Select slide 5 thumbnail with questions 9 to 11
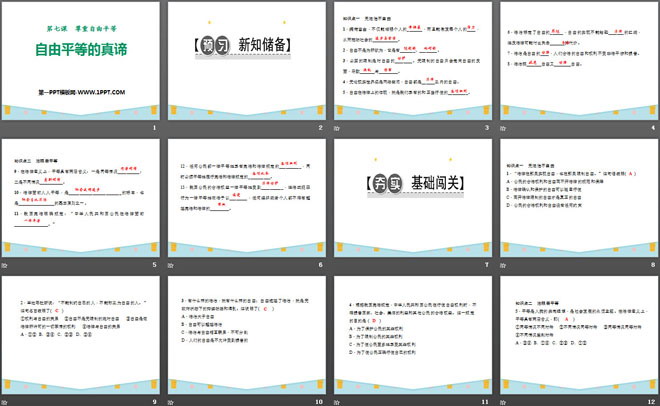 tap(82, 197)
